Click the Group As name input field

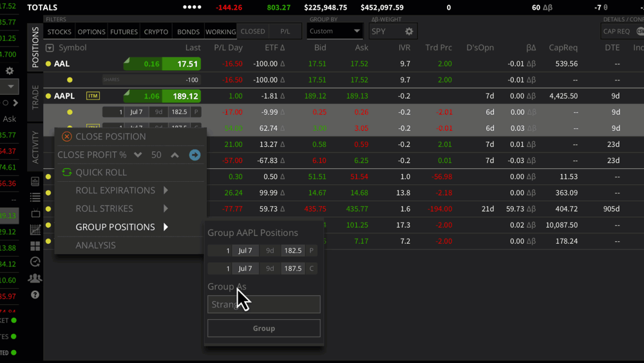[x=263, y=304]
